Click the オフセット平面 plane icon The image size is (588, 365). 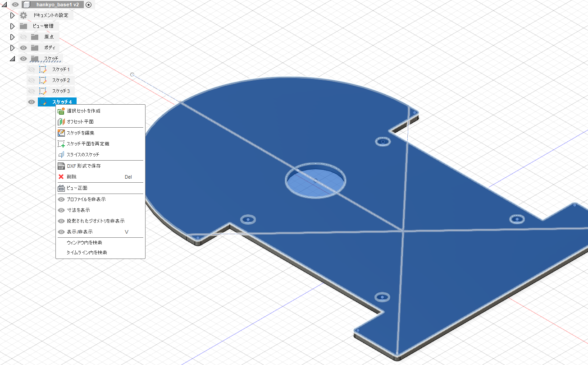pos(62,122)
